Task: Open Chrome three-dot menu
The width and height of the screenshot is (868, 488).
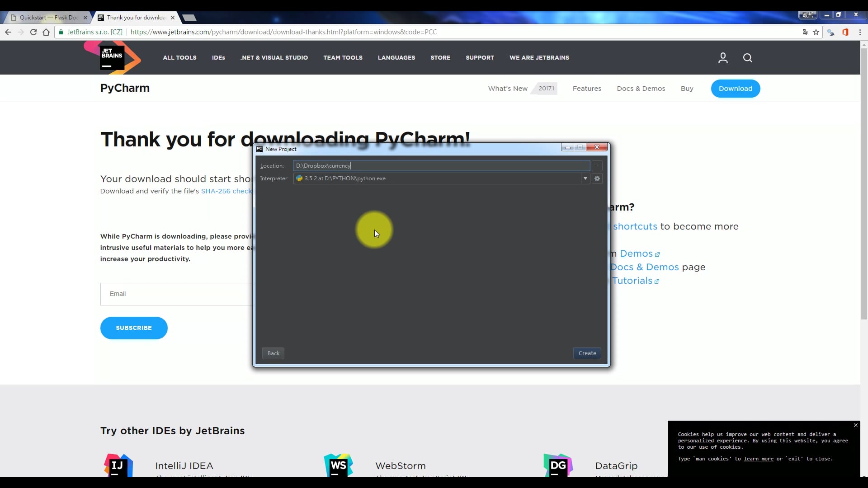Action: [860, 32]
